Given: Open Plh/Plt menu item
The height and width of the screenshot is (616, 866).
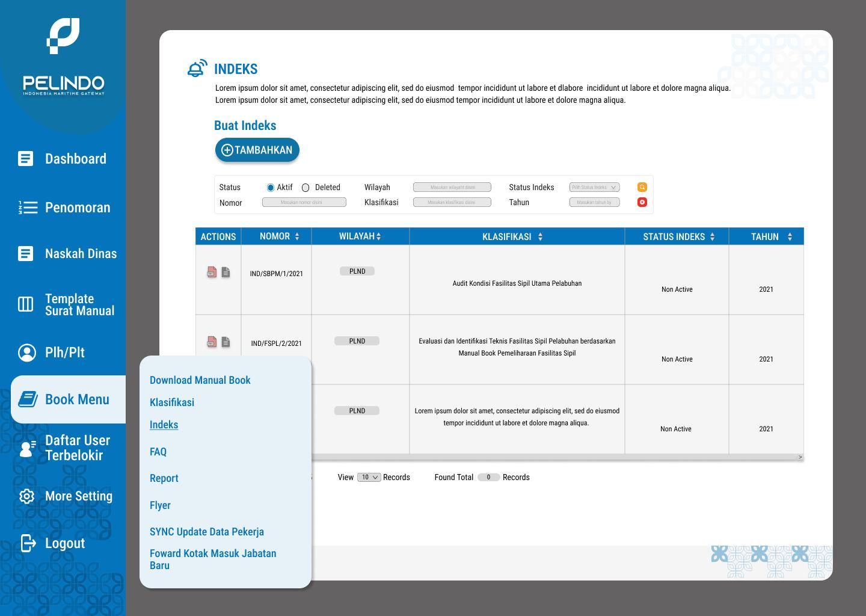Looking at the screenshot, I should (x=65, y=353).
